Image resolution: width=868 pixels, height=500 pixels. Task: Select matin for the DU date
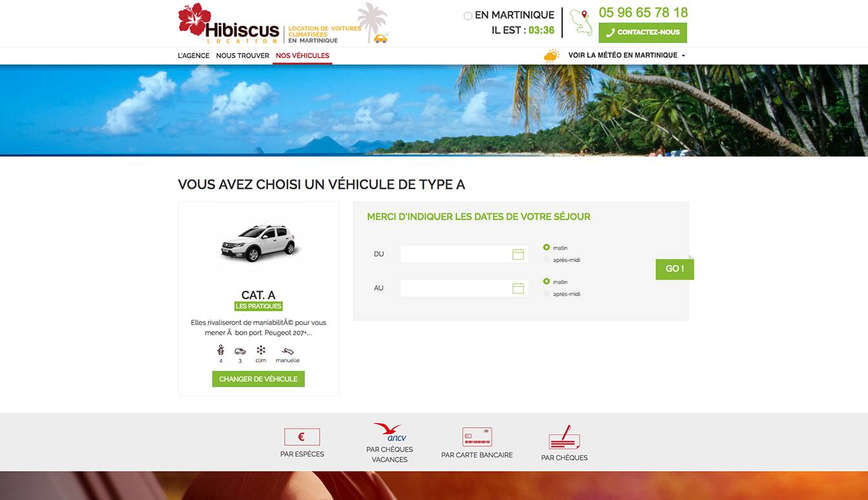click(x=546, y=247)
